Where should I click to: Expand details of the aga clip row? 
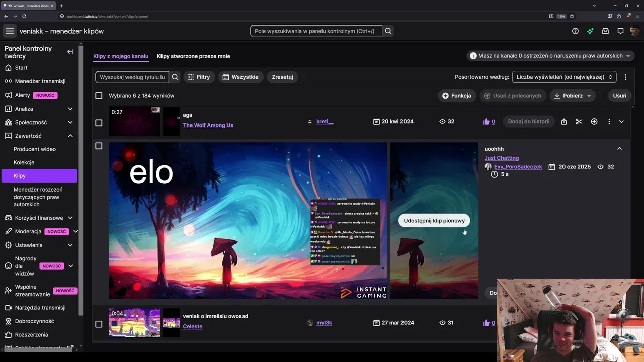coord(621,121)
